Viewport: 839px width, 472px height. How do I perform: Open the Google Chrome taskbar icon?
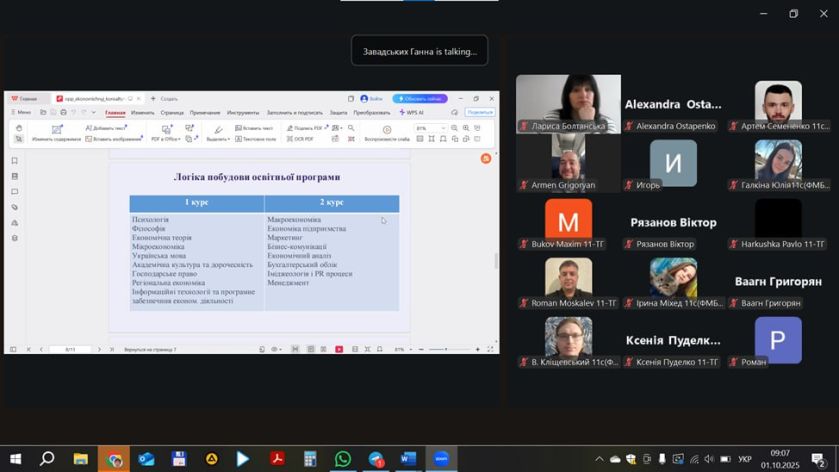point(113,459)
